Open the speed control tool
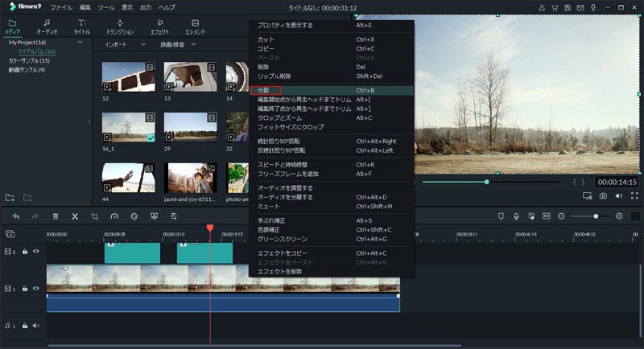 tap(114, 216)
